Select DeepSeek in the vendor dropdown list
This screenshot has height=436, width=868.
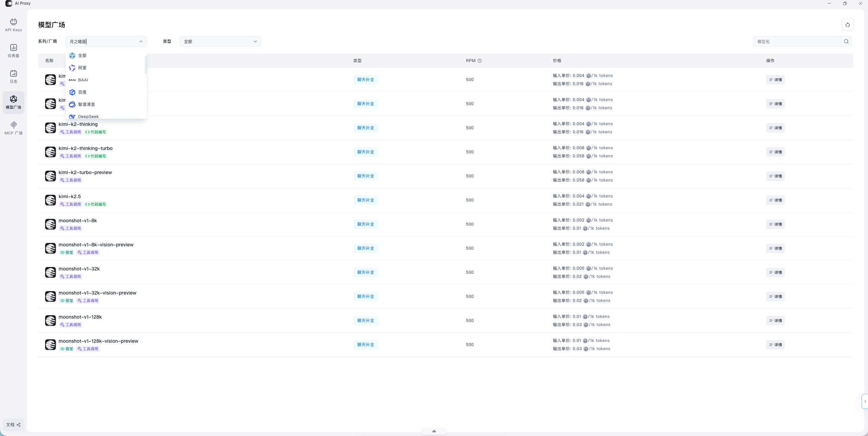click(x=106, y=115)
